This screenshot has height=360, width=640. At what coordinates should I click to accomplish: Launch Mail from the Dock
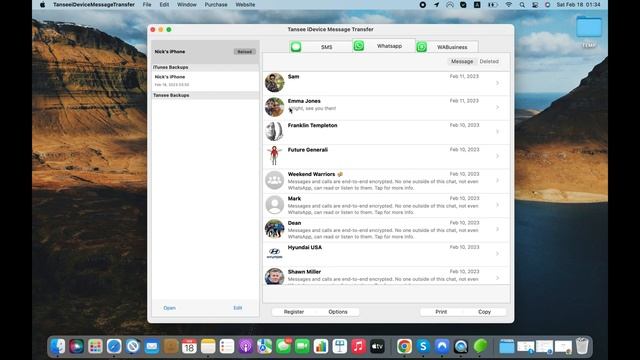coord(151,347)
